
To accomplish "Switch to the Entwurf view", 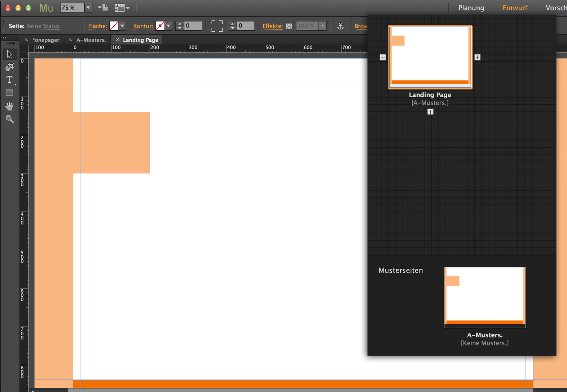I will (515, 8).
